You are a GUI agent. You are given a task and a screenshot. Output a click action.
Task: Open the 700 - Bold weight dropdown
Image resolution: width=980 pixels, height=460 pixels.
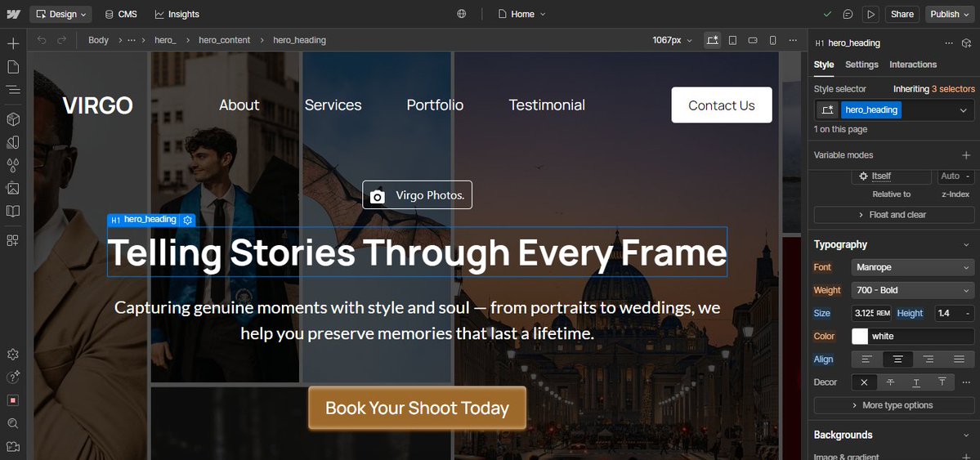(x=912, y=290)
